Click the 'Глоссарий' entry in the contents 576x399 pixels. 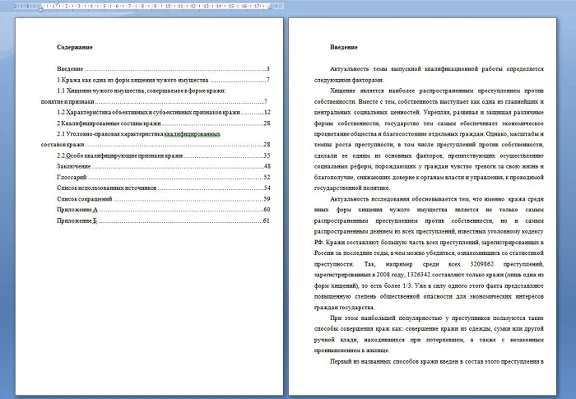[163, 177]
